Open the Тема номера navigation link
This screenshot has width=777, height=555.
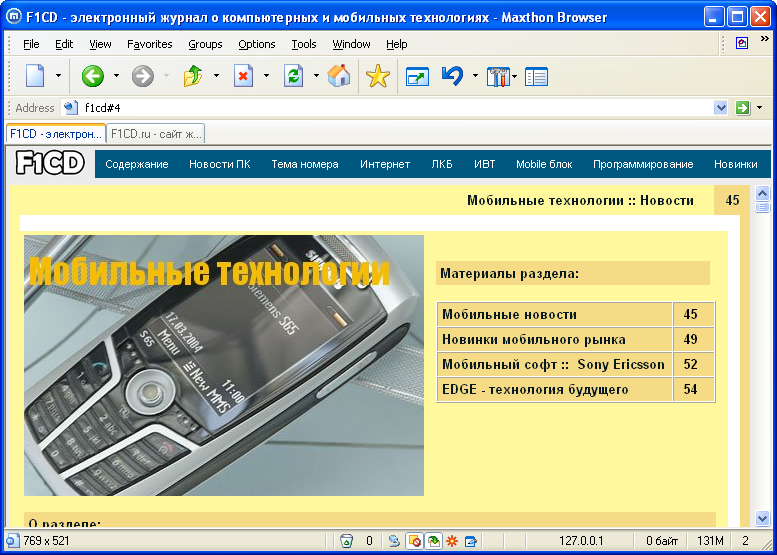coord(305,164)
